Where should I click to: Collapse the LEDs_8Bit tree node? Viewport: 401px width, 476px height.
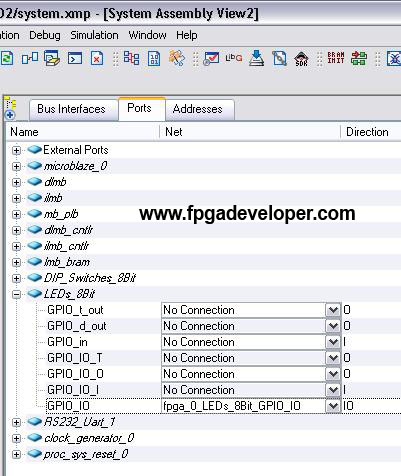click(x=16, y=294)
